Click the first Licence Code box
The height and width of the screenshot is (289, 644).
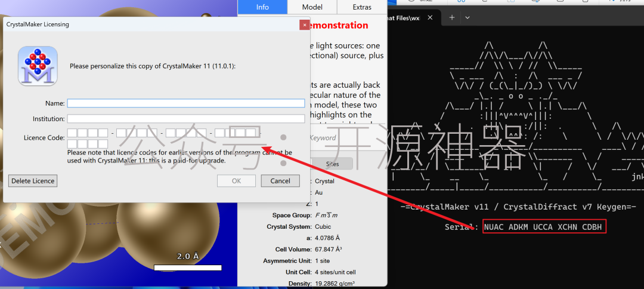point(72,133)
